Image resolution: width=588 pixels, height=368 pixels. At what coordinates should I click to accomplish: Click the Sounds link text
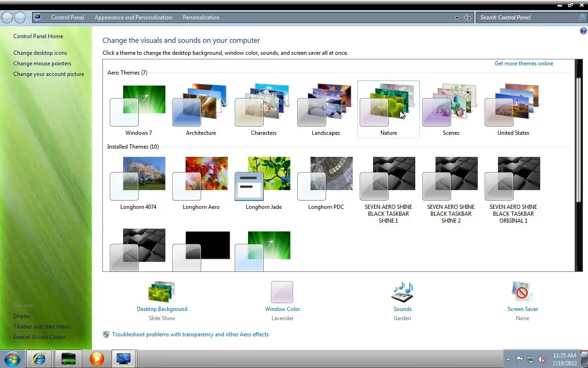tap(402, 309)
